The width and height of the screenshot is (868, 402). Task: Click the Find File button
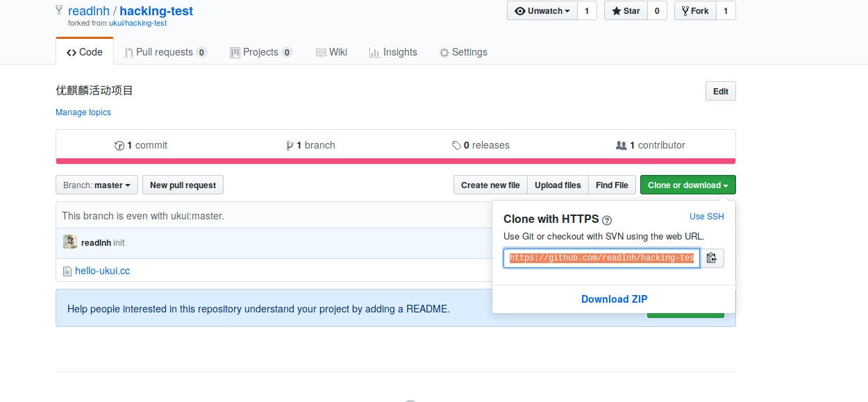tap(612, 185)
